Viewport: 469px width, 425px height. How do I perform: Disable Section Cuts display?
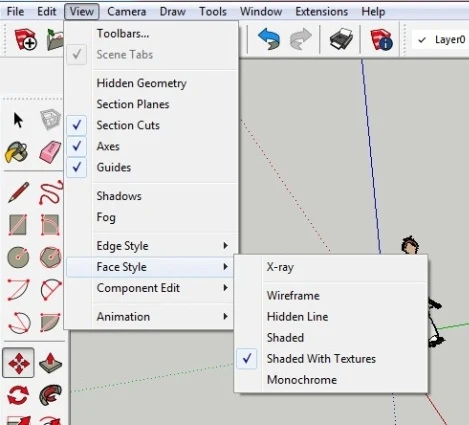tap(128, 125)
